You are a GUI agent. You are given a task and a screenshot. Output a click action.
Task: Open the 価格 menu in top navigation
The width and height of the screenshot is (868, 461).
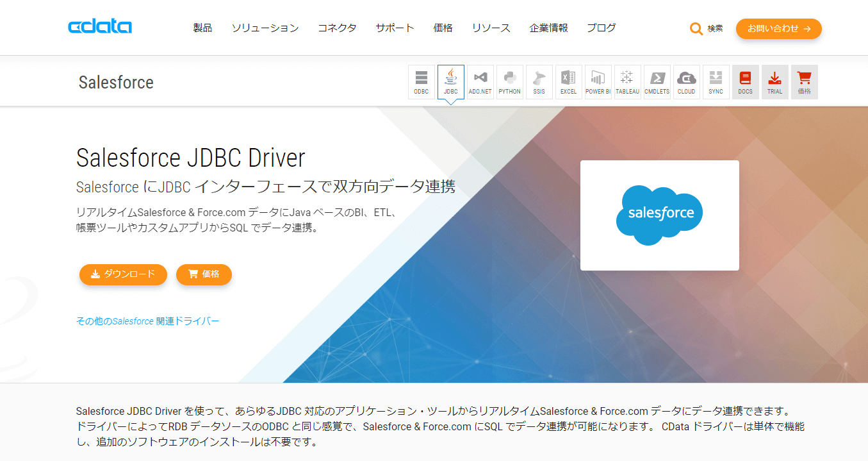coord(443,28)
